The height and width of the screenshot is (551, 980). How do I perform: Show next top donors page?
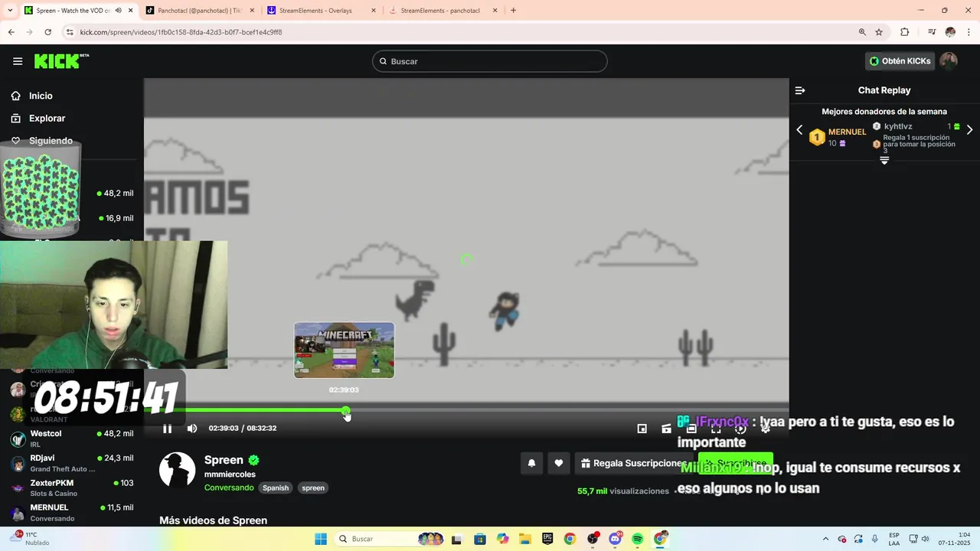[969, 130]
